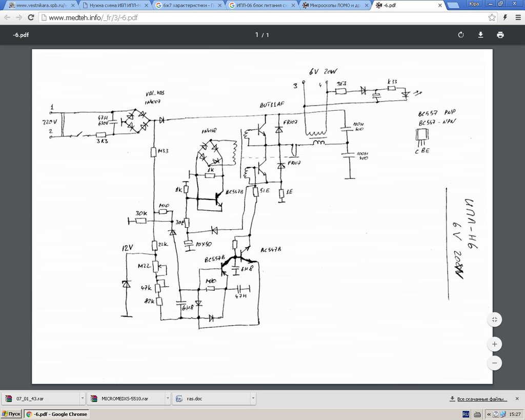The image size is (525, 420).
Task: Bookmark this page with the star icon
Action: 492,17
